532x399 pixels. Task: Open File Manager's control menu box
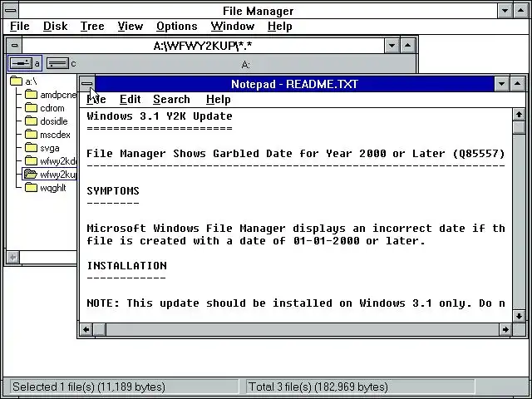[11, 11]
